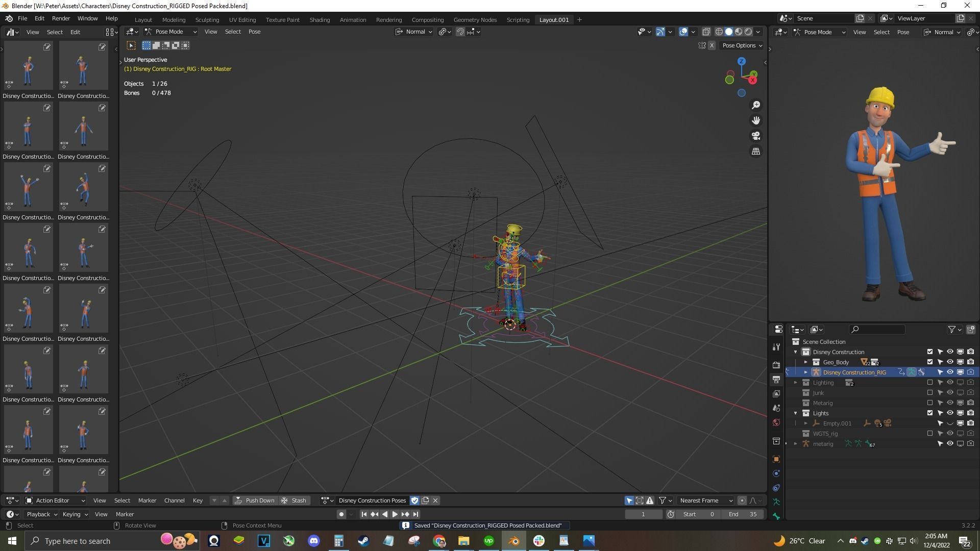Click the zoom magnifier viewport gizmo

coord(756,105)
